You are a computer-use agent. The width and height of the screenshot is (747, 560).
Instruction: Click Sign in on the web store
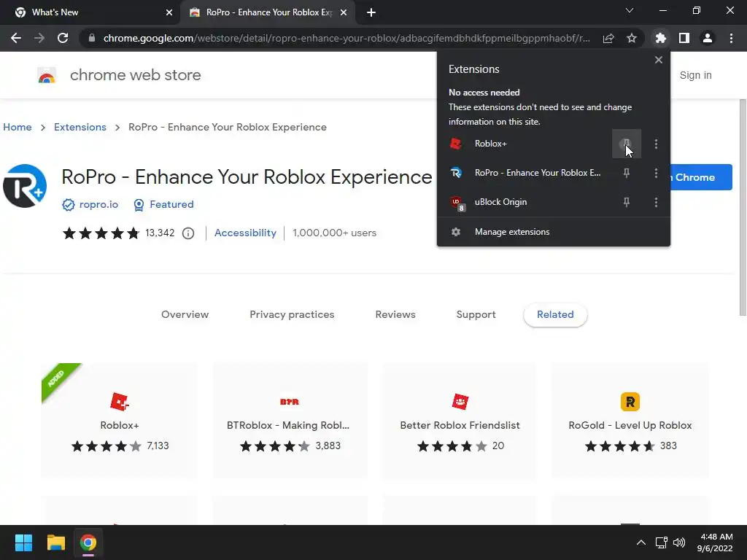(x=695, y=75)
